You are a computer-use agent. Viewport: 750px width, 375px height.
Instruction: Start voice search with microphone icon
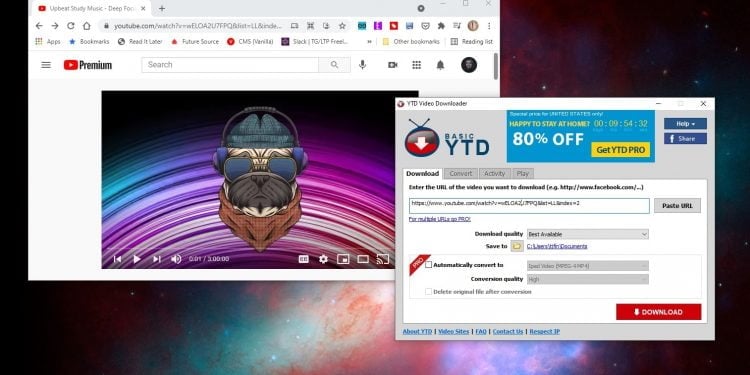point(363,65)
